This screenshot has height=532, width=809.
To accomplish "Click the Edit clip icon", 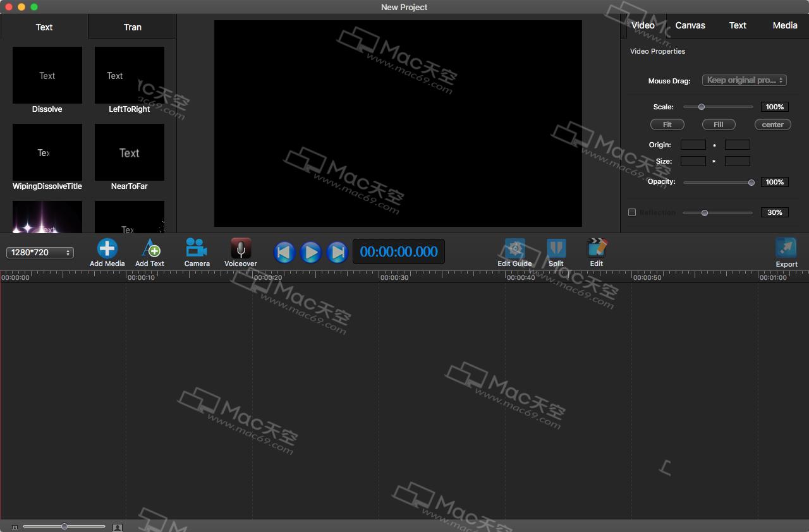I will [596, 248].
